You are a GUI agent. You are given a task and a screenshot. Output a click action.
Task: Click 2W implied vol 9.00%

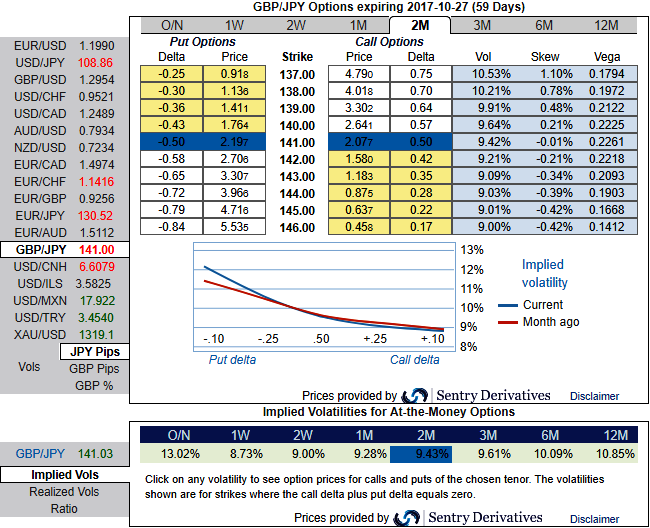tap(308, 454)
